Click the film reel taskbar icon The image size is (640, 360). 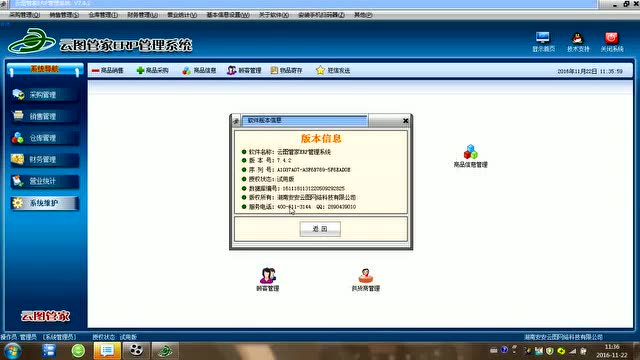point(136,351)
